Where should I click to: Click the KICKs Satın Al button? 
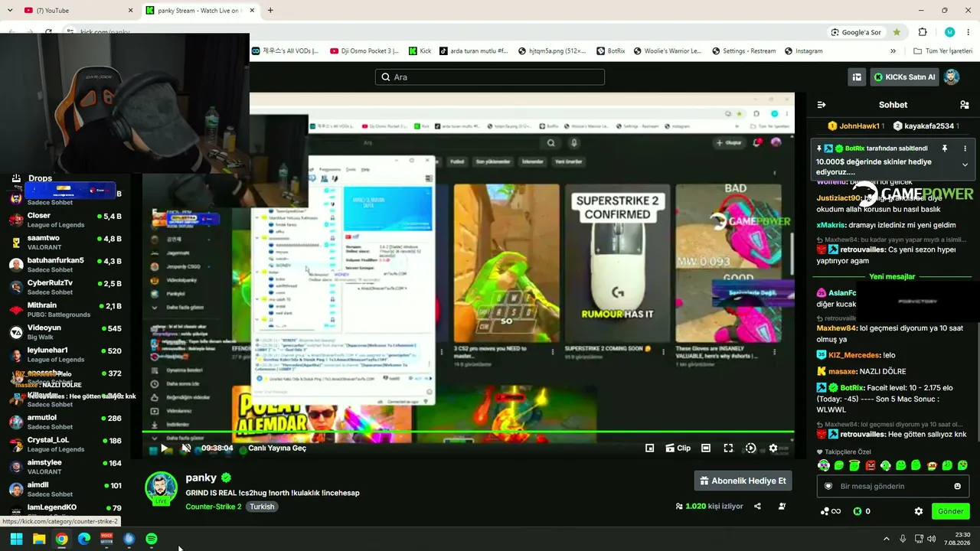tap(905, 77)
